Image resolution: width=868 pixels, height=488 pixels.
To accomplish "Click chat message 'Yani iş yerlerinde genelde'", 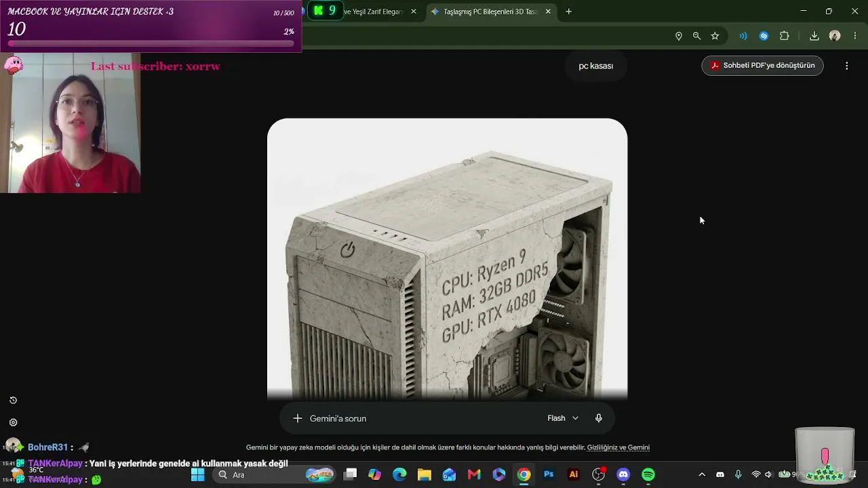I will click(189, 464).
